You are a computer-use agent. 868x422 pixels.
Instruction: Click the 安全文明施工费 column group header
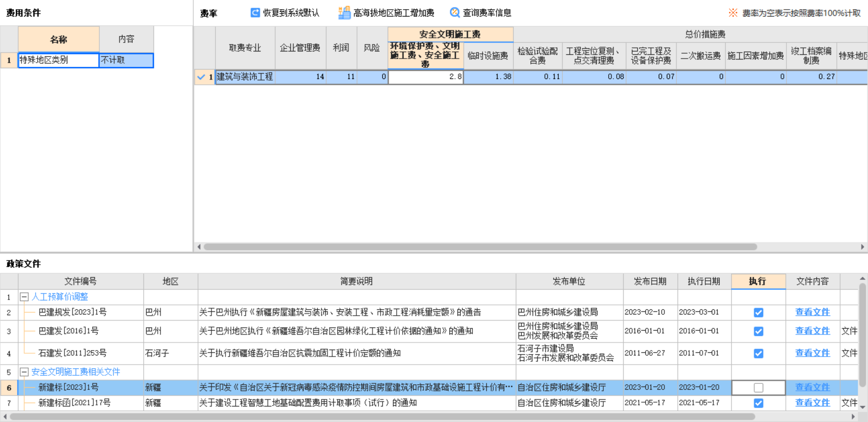pyautogui.click(x=450, y=34)
